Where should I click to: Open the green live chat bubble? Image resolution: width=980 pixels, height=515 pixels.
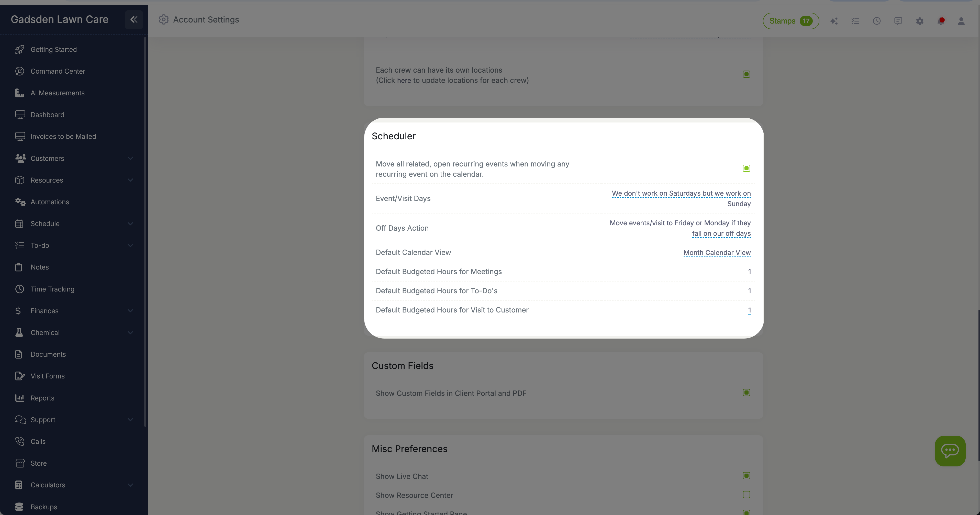pyautogui.click(x=950, y=451)
